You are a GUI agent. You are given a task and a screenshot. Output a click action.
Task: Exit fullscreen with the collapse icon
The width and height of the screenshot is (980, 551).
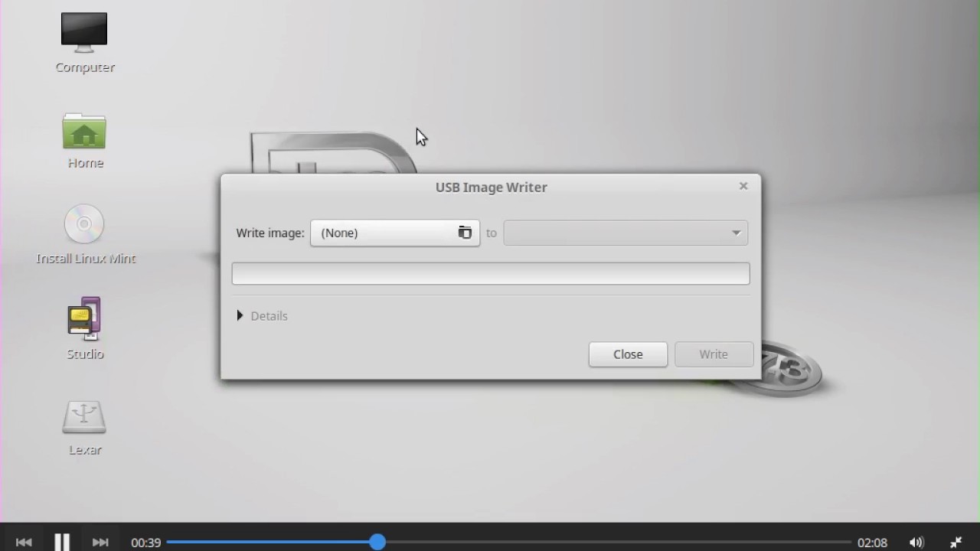955,543
